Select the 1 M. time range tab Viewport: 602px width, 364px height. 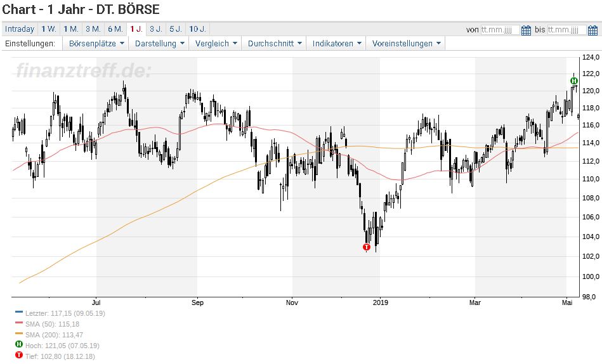(x=71, y=29)
